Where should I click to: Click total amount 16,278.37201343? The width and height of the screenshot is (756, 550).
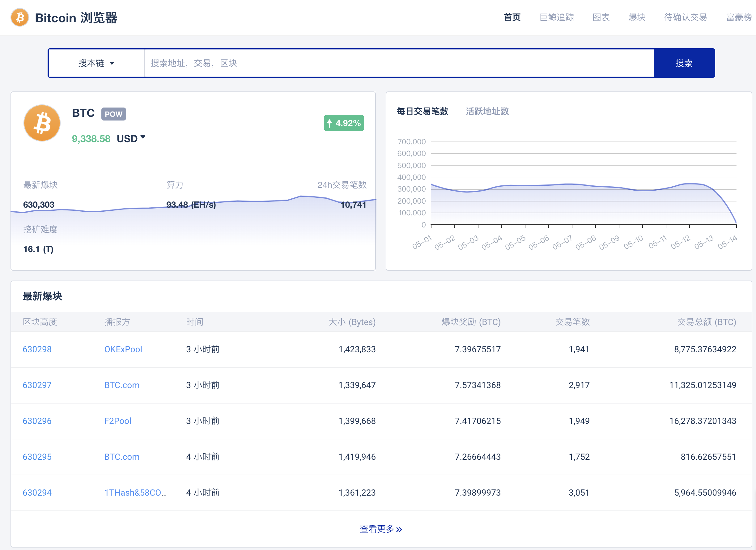[x=703, y=421]
